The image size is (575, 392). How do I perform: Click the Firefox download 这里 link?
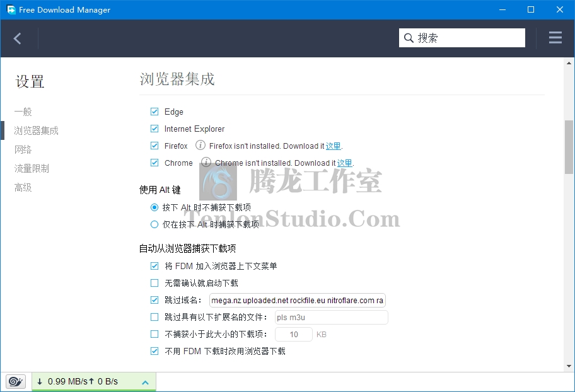click(x=334, y=146)
